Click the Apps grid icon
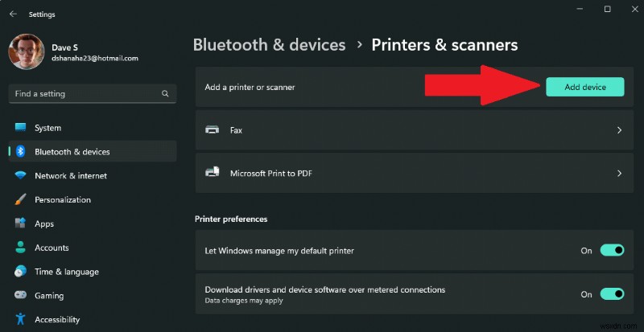 click(20, 223)
